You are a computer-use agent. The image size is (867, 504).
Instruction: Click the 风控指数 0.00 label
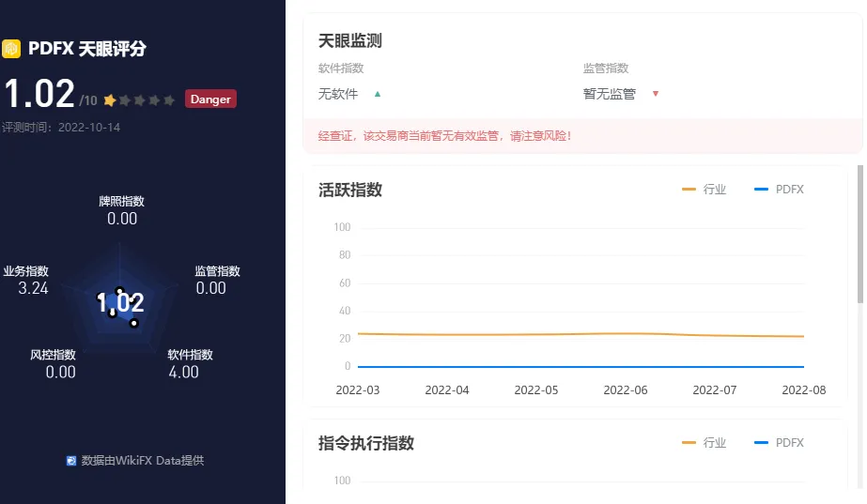[x=54, y=363]
